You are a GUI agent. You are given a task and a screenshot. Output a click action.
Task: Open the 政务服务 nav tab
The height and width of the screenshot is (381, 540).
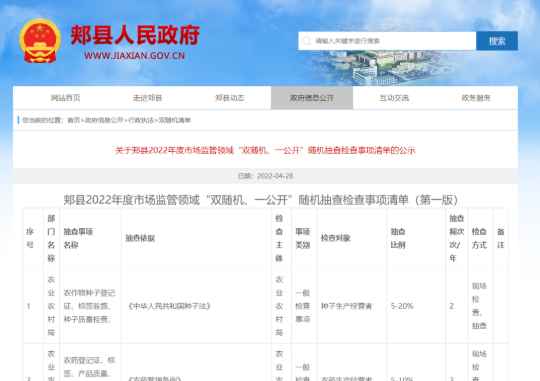click(476, 98)
